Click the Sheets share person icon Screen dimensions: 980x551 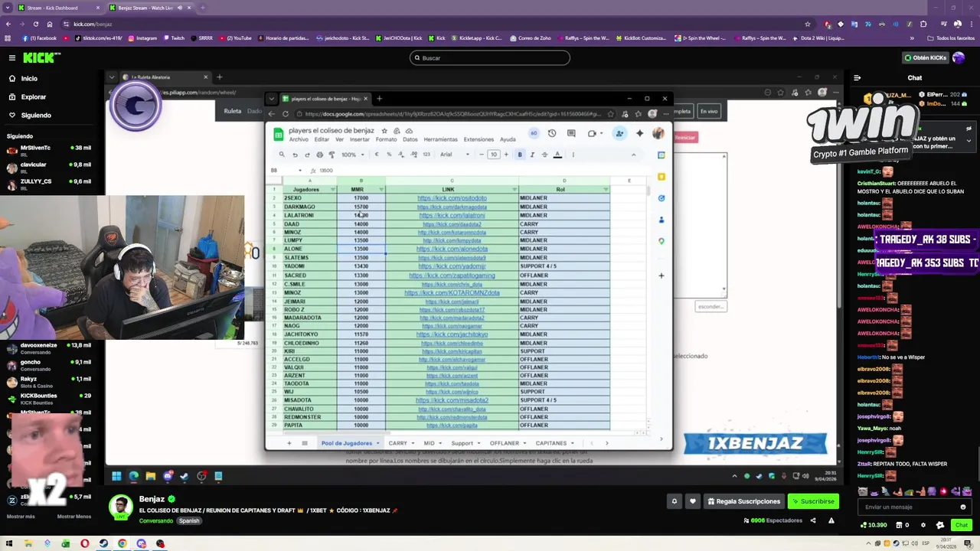tap(619, 133)
